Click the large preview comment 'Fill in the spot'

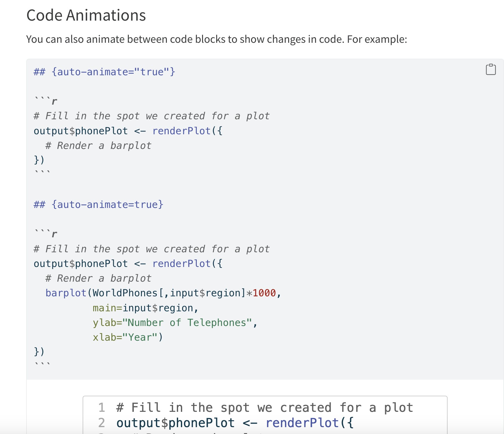click(264, 408)
